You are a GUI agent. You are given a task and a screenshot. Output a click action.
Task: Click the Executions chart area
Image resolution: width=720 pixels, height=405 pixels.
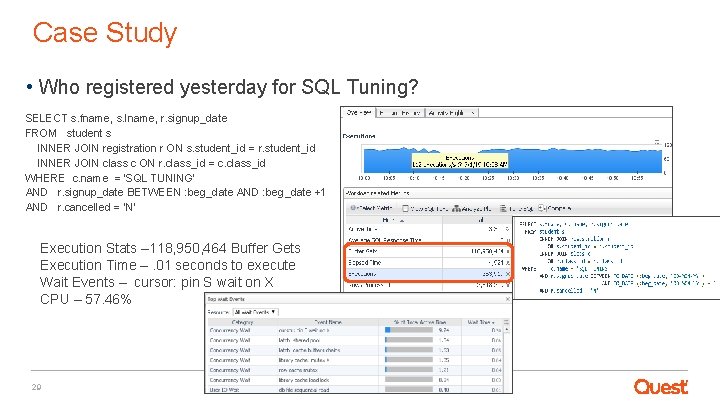pos(513,159)
